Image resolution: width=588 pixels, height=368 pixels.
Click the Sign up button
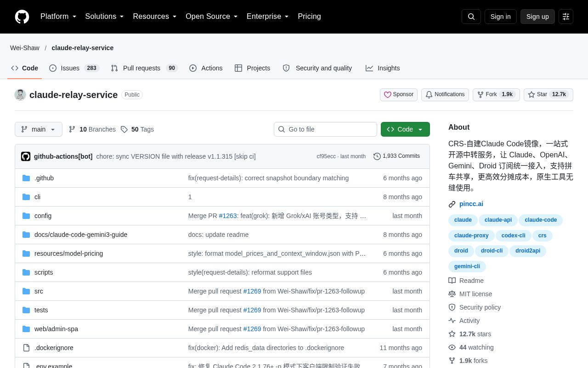click(537, 17)
